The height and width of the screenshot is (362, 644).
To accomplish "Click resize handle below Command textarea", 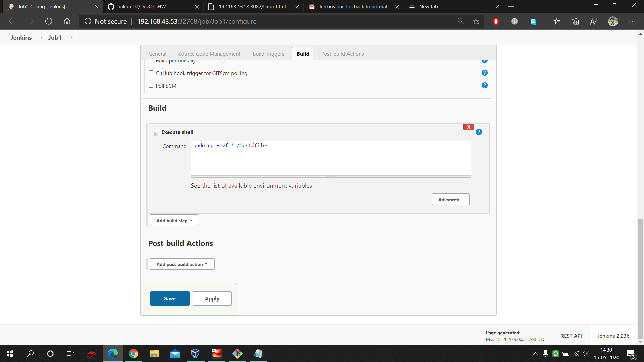I will [x=331, y=176].
